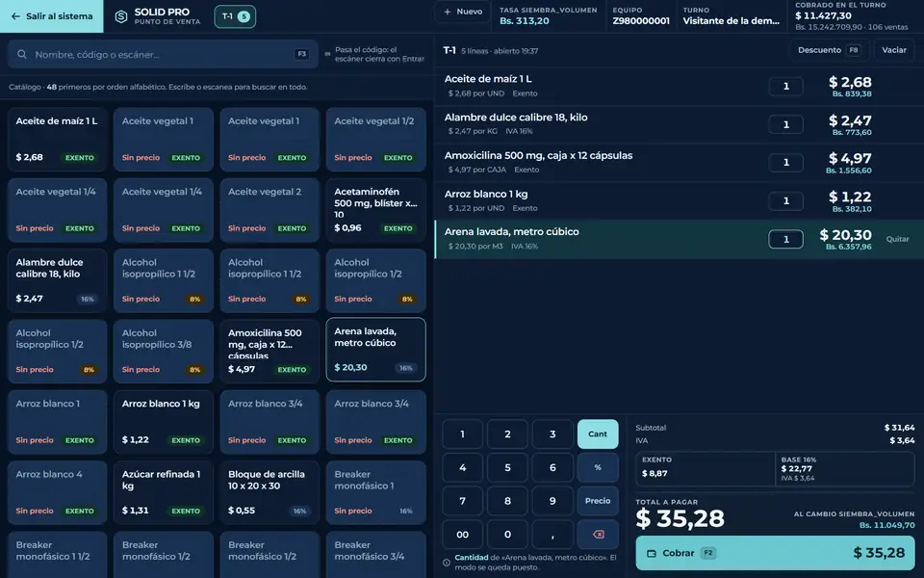Tap keypad digit 5
The width and height of the screenshot is (924, 578).
(507, 467)
